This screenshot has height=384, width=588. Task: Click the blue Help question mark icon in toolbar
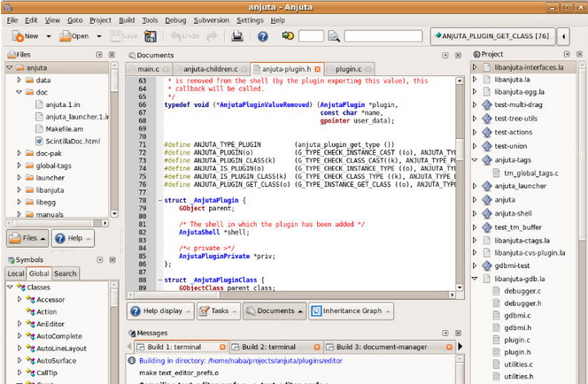[263, 36]
